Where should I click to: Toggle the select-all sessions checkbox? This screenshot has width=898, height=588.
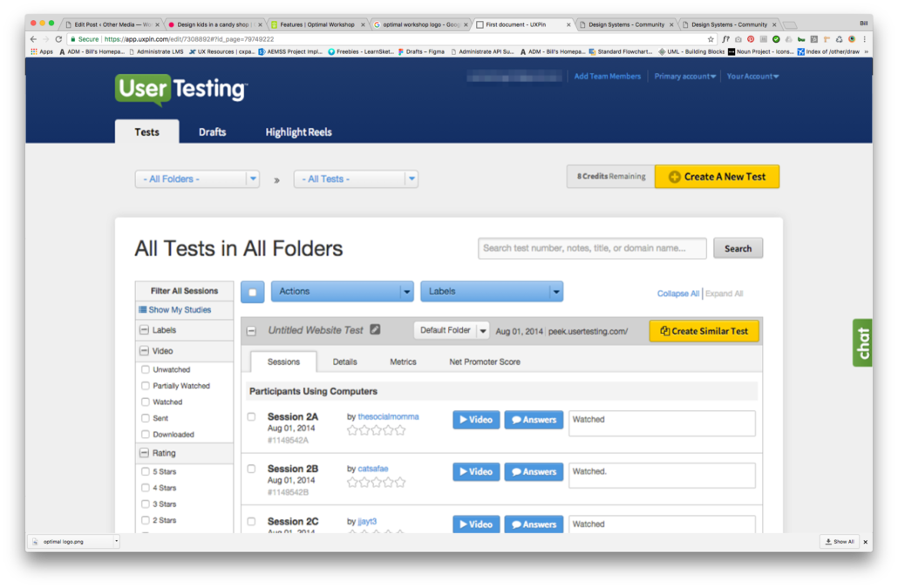tap(253, 292)
